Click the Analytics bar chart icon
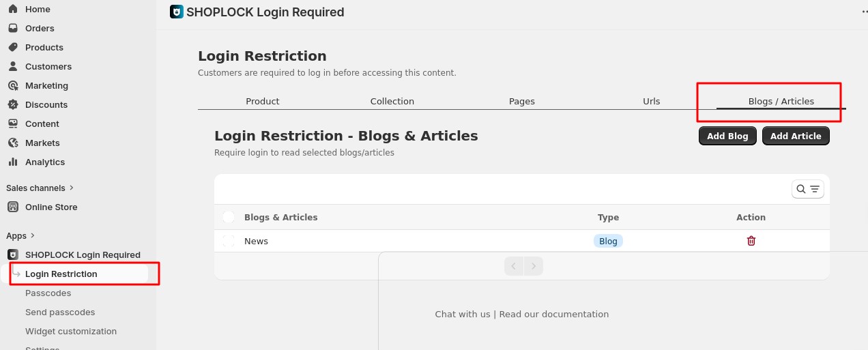The width and height of the screenshot is (868, 350). pyautogui.click(x=12, y=162)
